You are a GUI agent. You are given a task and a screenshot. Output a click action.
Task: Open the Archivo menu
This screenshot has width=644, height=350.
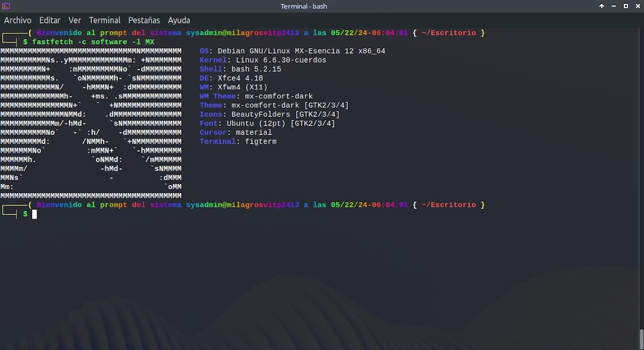pos(18,20)
